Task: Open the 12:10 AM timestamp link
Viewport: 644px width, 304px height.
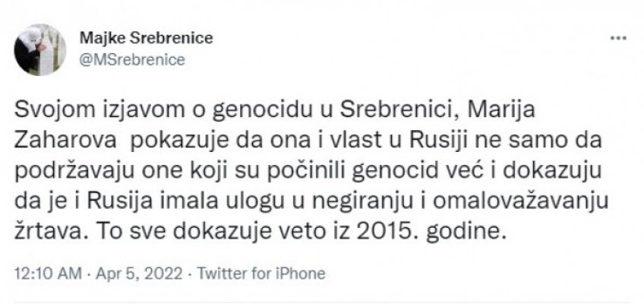Action: (42, 271)
